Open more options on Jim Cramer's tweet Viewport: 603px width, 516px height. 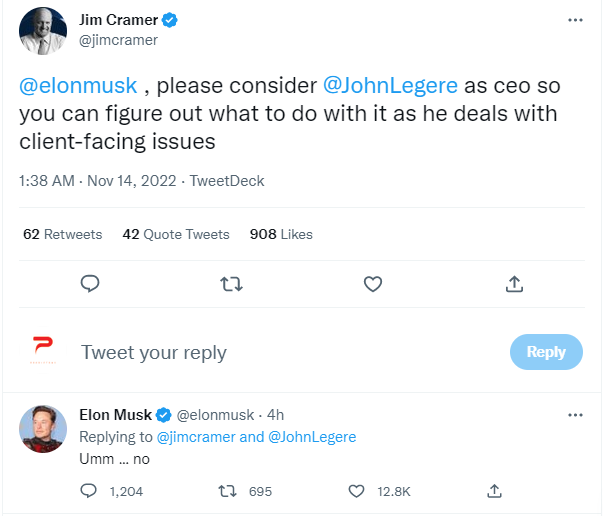pyautogui.click(x=575, y=20)
